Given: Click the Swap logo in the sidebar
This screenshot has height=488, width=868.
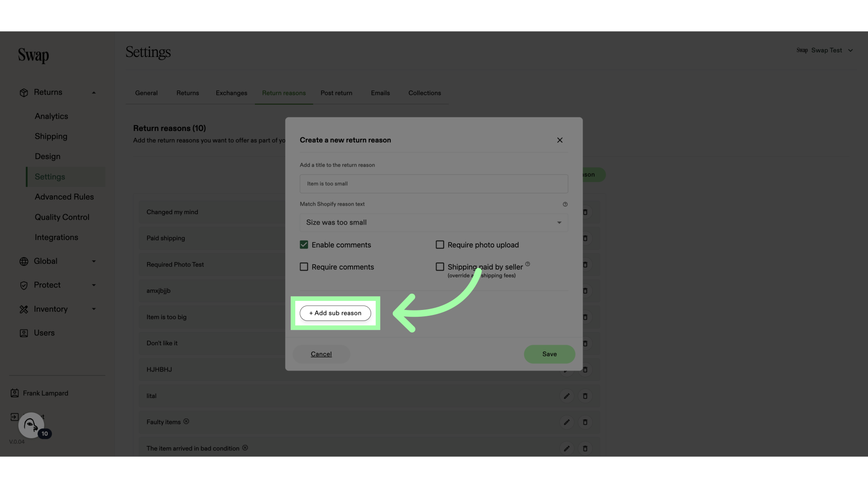Looking at the screenshot, I should (33, 55).
